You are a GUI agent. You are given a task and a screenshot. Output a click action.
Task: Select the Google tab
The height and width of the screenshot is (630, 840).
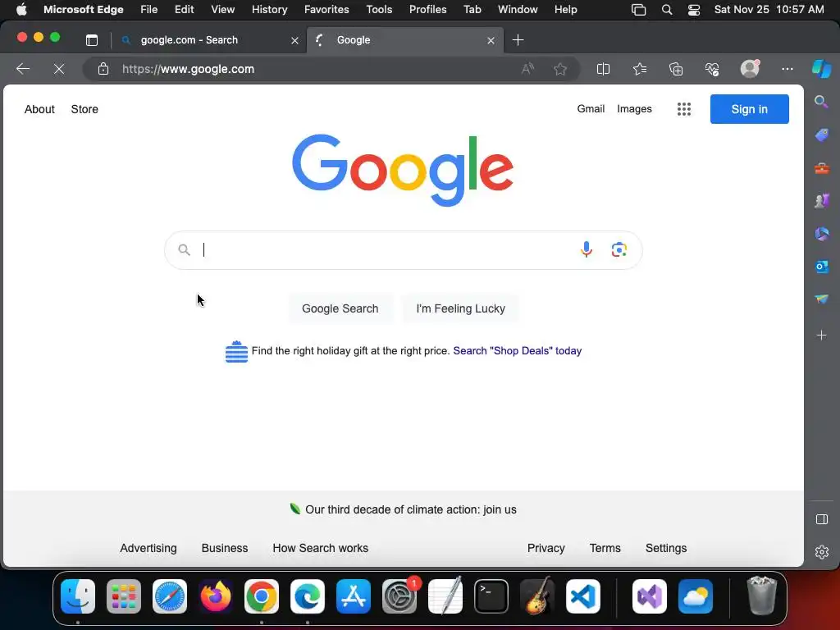pyautogui.click(x=405, y=40)
